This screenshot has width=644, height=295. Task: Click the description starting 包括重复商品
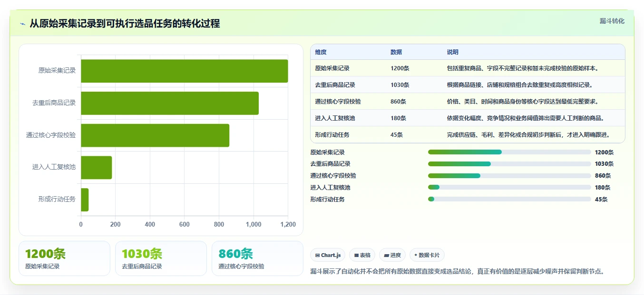[523, 68]
